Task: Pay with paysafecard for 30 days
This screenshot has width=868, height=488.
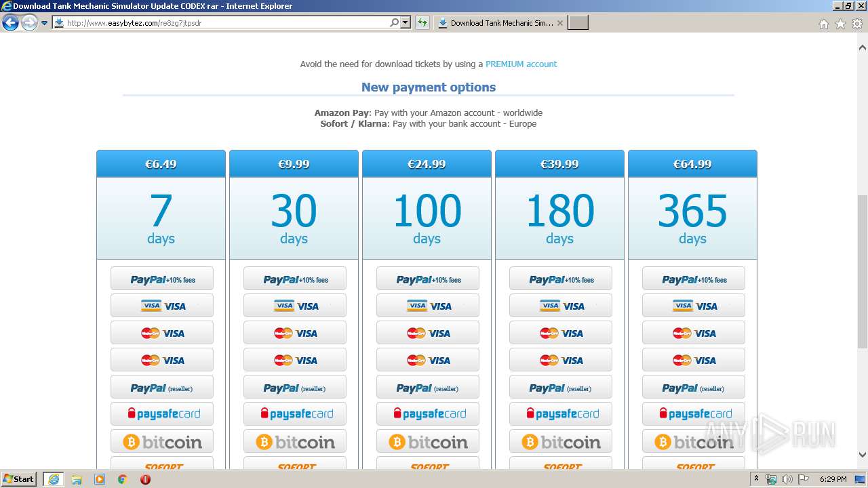Action: pos(295,414)
